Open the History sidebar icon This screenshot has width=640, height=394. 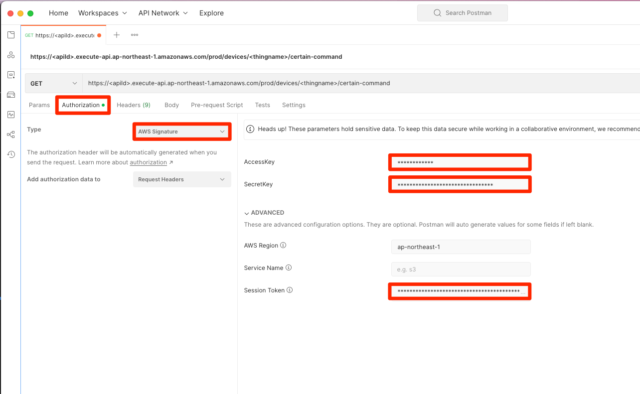[11, 154]
